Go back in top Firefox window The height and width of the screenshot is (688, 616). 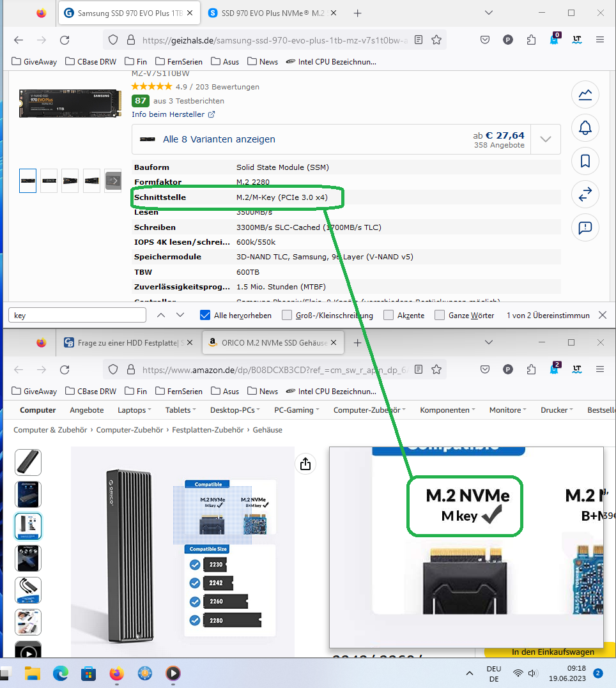(19, 40)
